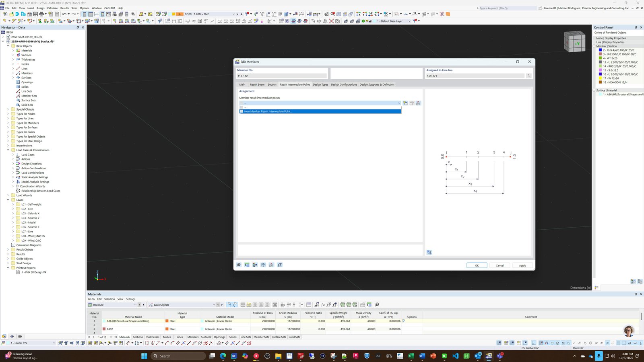Select the '--' empty option checkbox in list
The image size is (644, 362).
pos(242,107)
